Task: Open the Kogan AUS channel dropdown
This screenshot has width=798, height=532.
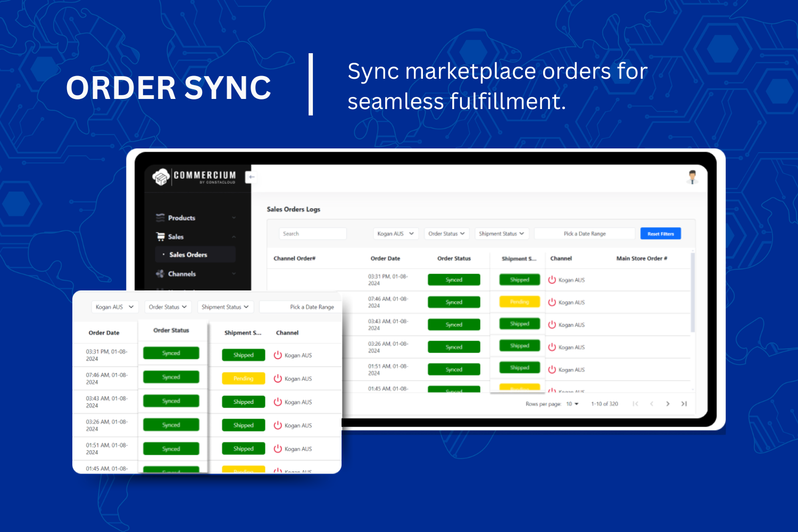Action: pyautogui.click(x=395, y=233)
